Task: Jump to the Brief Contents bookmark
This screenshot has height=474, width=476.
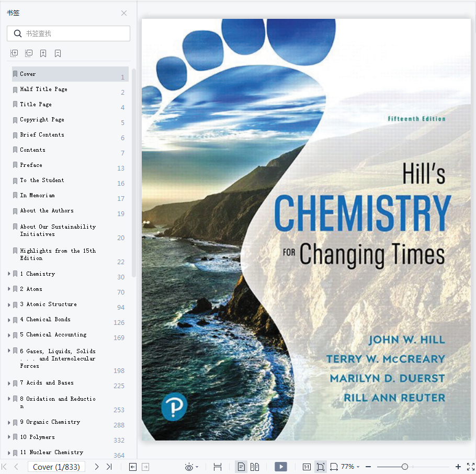Action: point(70,135)
